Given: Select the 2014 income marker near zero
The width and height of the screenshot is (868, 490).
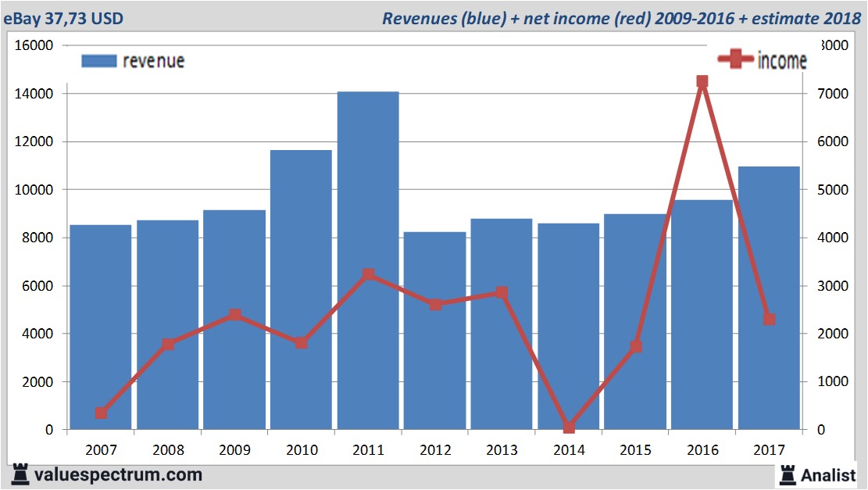Looking at the screenshot, I should (569, 427).
